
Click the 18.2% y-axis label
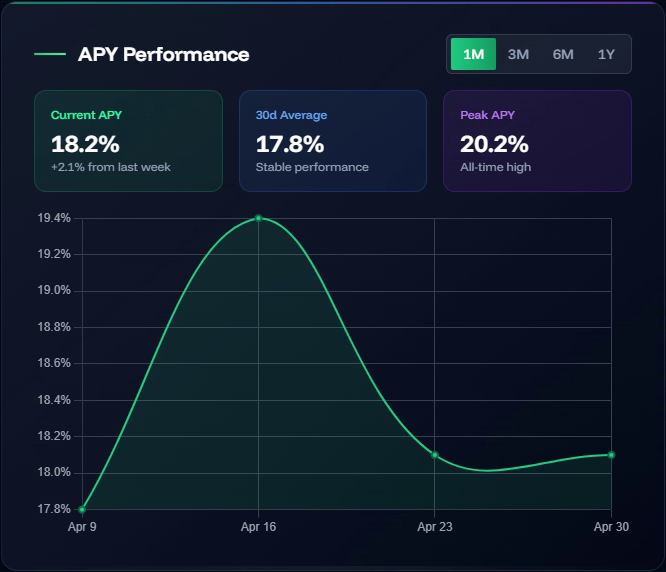click(54, 436)
